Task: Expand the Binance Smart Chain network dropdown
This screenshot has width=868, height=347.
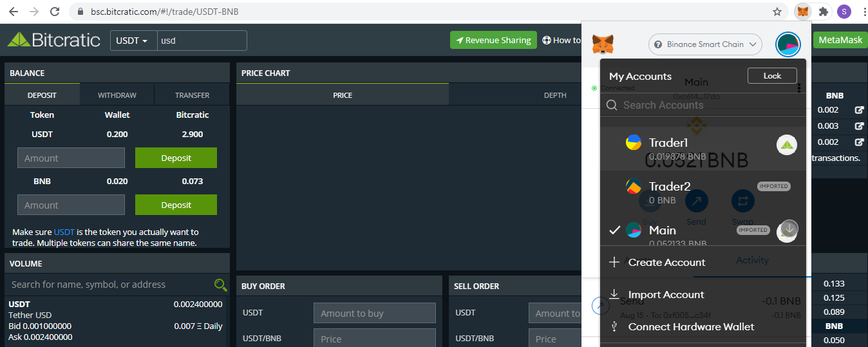Action: (x=705, y=44)
